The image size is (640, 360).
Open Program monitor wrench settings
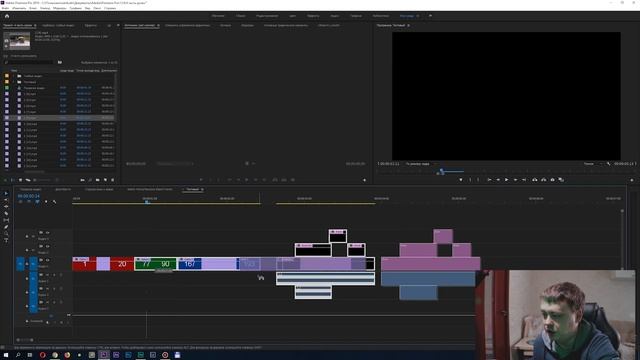pos(609,164)
